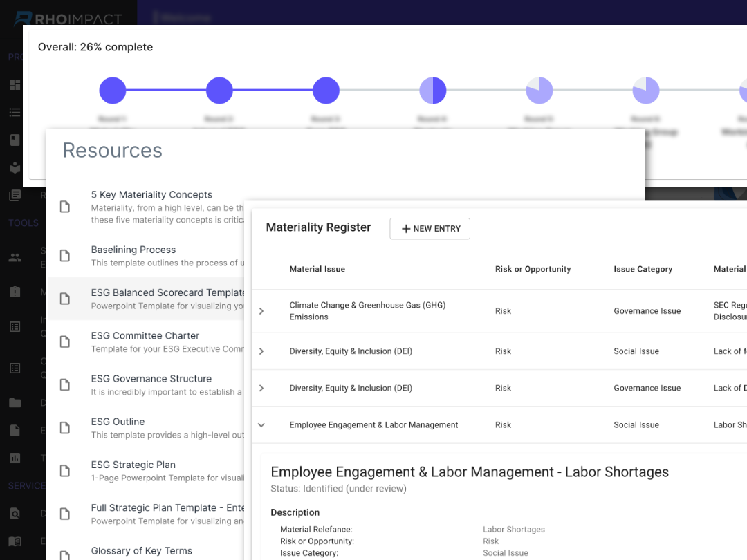
Task: Open the dashboard icon in the dark sidebar
Action: 15,85
